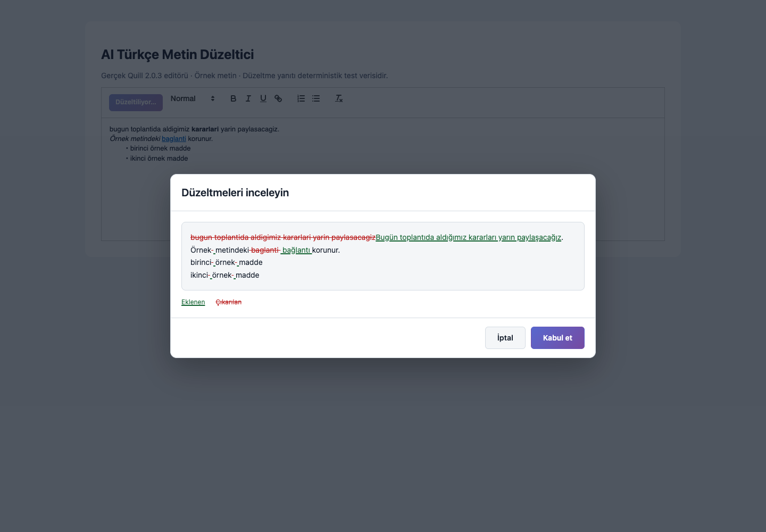766x532 pixels.
Task: Click the inserted word 'bağlantı' in the diff
Action: (x=296, y=250)
